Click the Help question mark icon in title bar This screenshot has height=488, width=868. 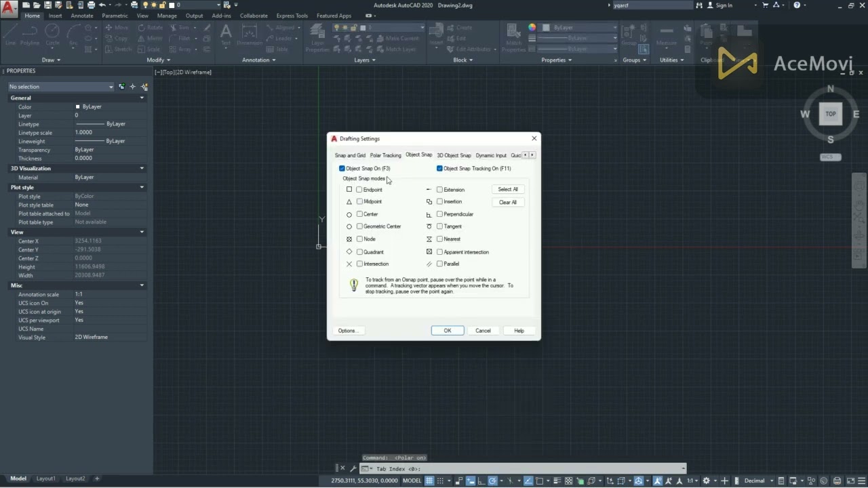click(797, 5)
